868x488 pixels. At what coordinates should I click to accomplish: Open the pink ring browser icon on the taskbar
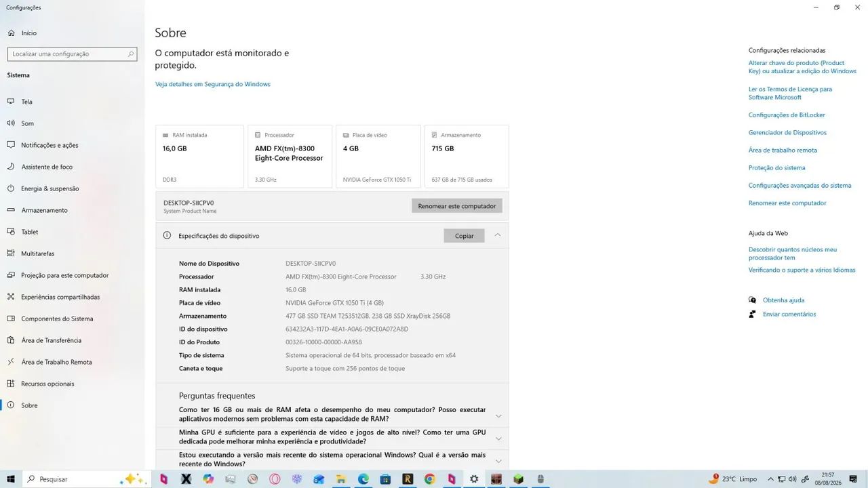(x=275, y=479)
